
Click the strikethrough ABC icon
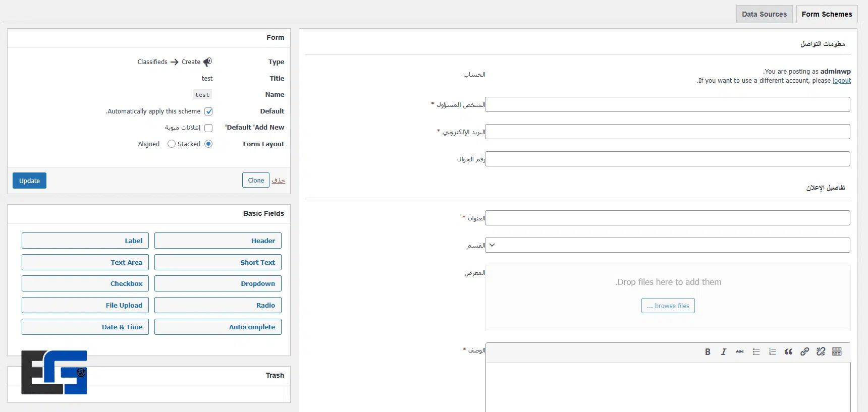pyautogui.click(x=740, y=352)
